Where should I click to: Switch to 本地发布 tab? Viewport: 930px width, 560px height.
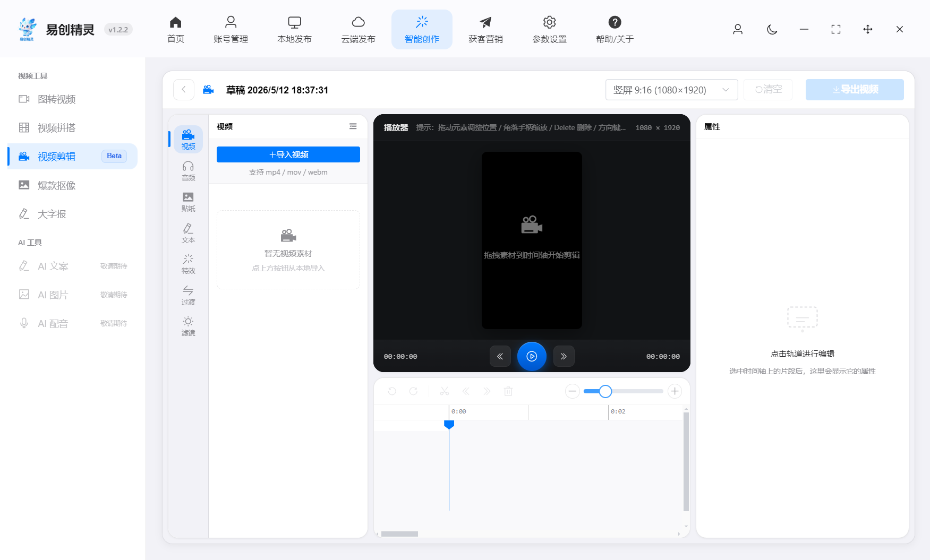294,30
